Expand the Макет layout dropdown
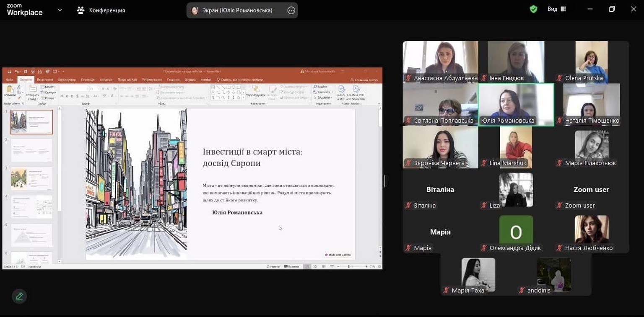This screenshot has height=317, width=644. (50, 87)
